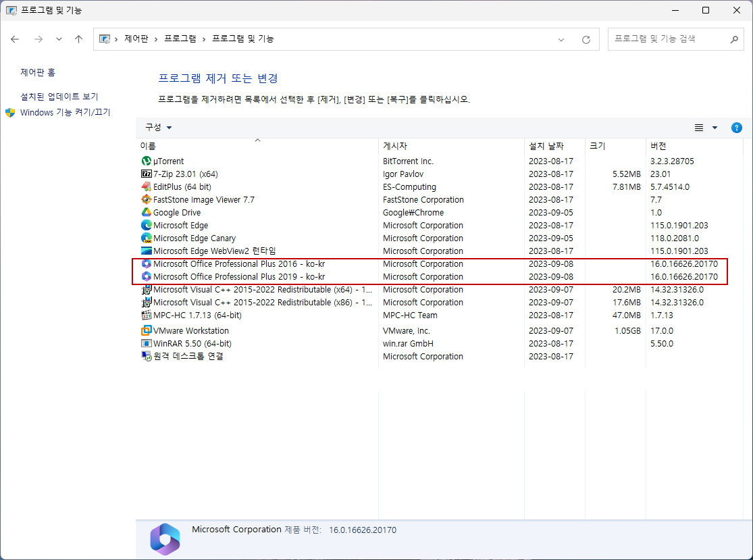Image resolution: width=753 pixels, height=560 pixels.
Task: Open the 구성 dropdown menu
Action: click(159, 127)
